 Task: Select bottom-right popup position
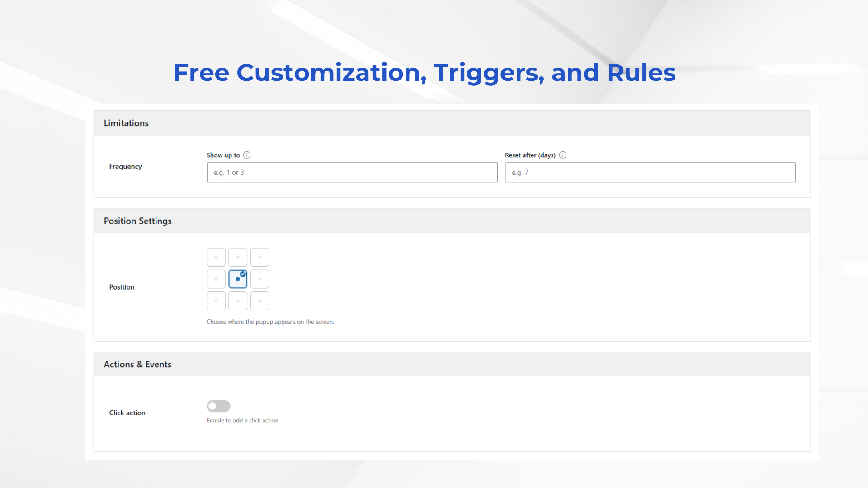[260, 301]
